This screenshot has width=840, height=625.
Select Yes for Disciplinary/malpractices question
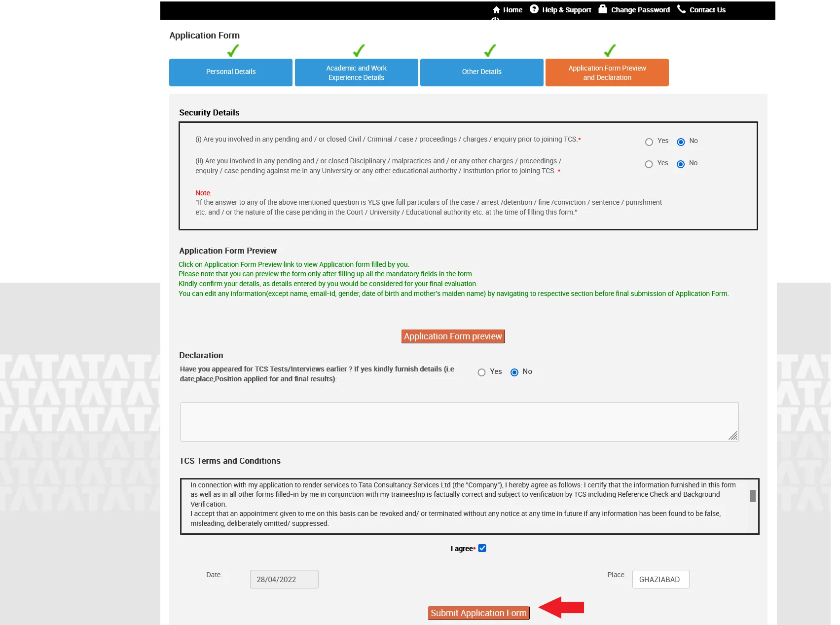[649, 164]
